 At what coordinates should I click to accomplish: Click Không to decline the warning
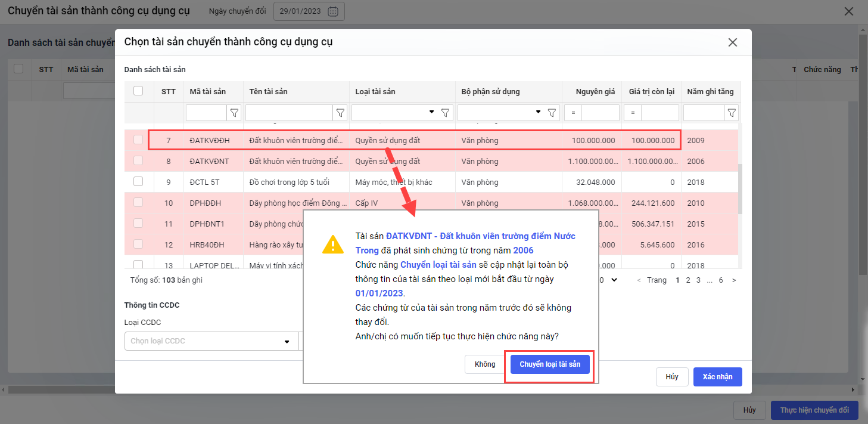pos(485,364)
